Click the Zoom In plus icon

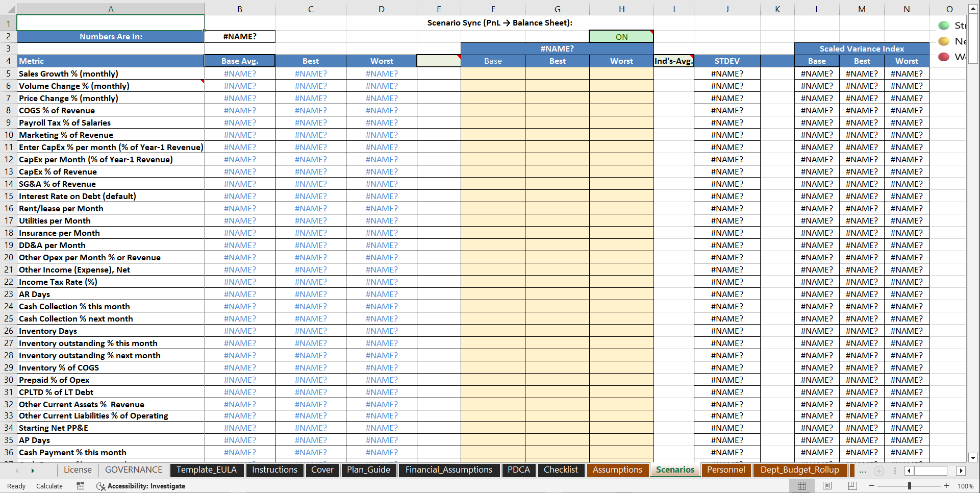tap(946, 486)
